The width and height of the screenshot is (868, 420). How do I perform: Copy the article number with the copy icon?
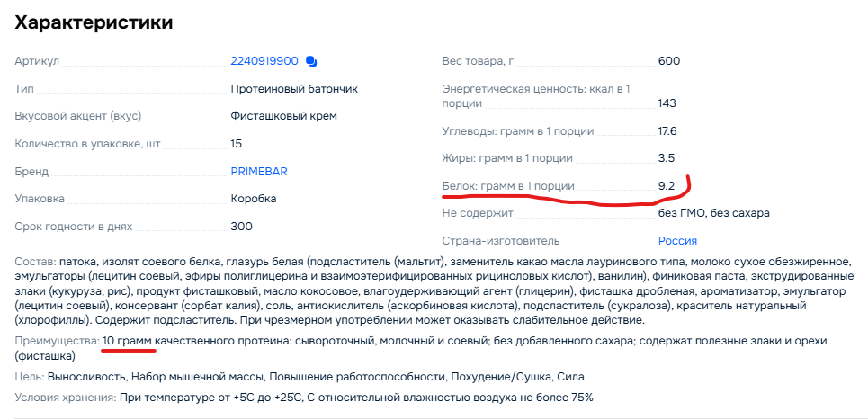(x=311, y=61)
